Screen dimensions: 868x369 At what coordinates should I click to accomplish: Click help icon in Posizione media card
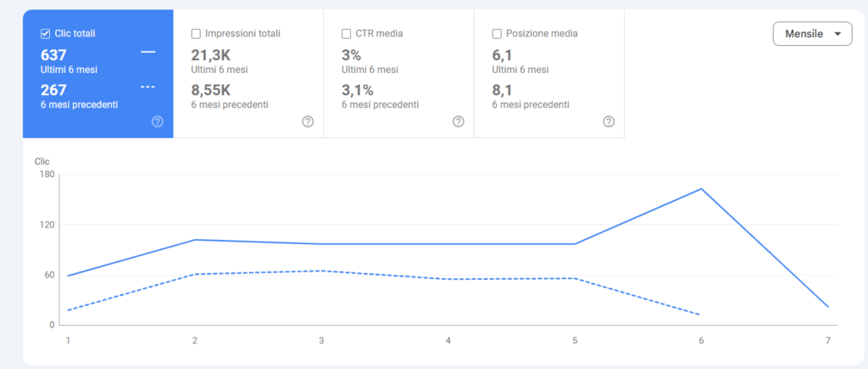(609, 121)
